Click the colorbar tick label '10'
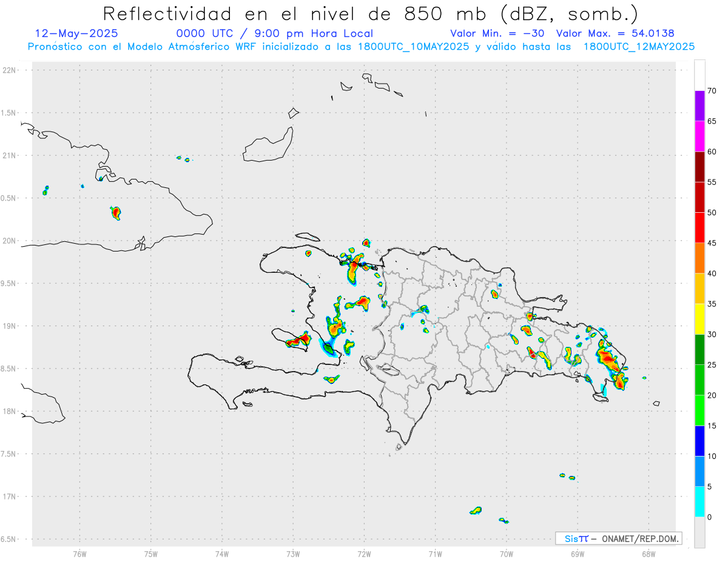Image resolution: width=728 pixels, height=562 pixels. [712, 457]
